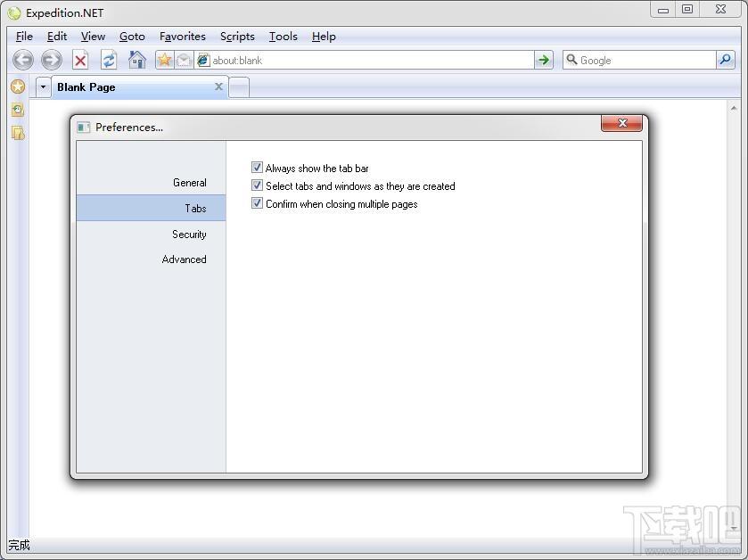Select the Security preferences section
Image resolution: width=748 pixels, height=560 pixels.
(152, 234)
